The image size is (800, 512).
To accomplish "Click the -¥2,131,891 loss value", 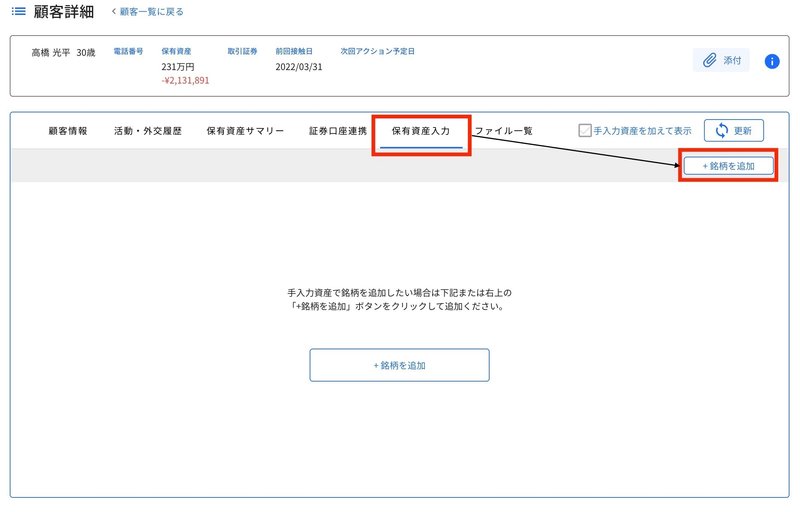I will coord(185,81).
